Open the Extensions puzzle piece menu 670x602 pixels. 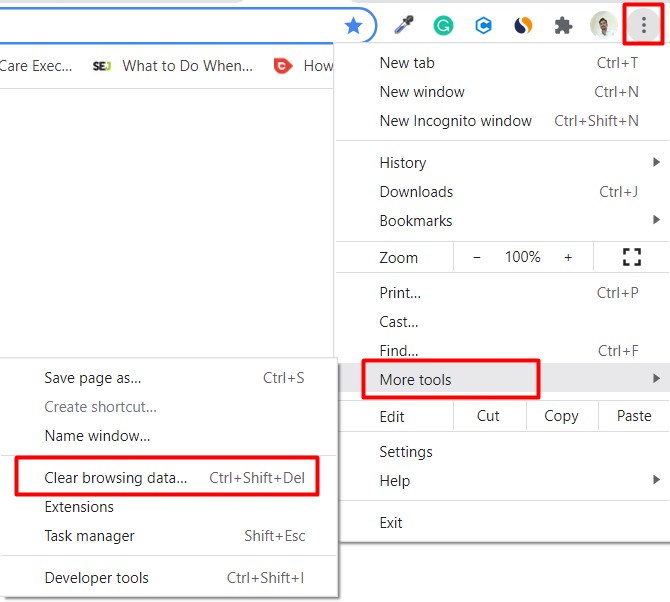(x=563, y=26)
